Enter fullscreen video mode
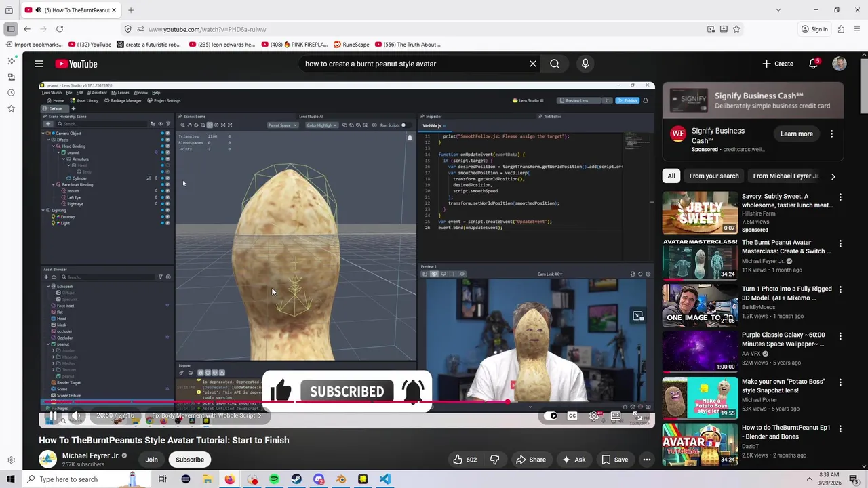Screen dimensions: 868x488 (x=637, y=416)
